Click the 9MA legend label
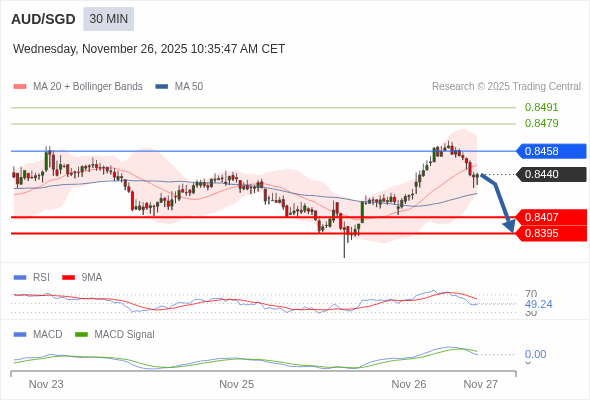 [x=92, y=278]
